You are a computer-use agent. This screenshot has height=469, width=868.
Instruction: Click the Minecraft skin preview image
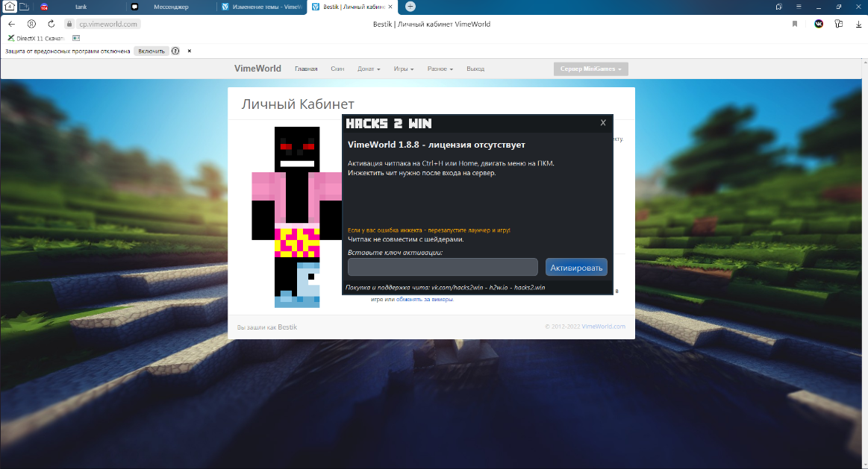(297, 217)
